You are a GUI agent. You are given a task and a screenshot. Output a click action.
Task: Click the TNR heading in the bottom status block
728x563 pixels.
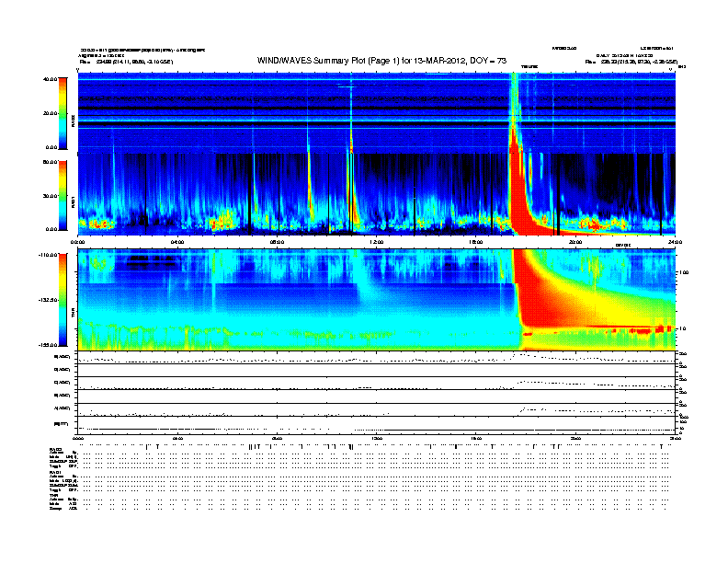pos(54,495)
